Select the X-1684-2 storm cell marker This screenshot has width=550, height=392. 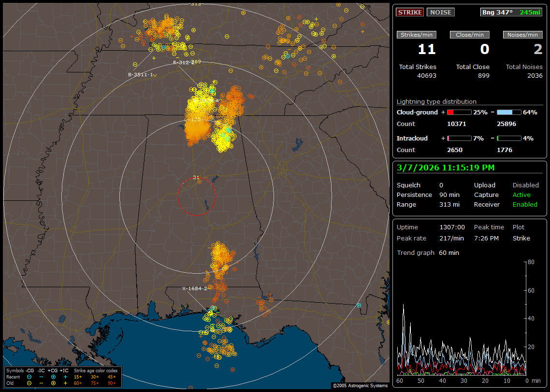tap(194, 289)
